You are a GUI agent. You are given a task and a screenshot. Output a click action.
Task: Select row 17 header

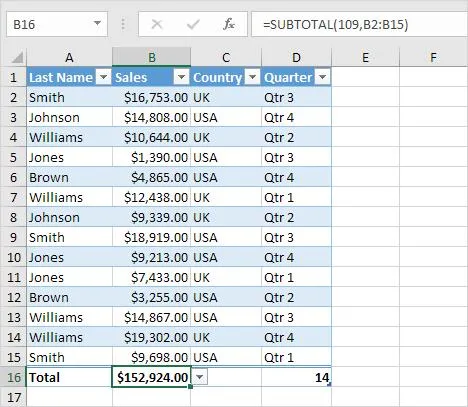click(x=13, y=397)
